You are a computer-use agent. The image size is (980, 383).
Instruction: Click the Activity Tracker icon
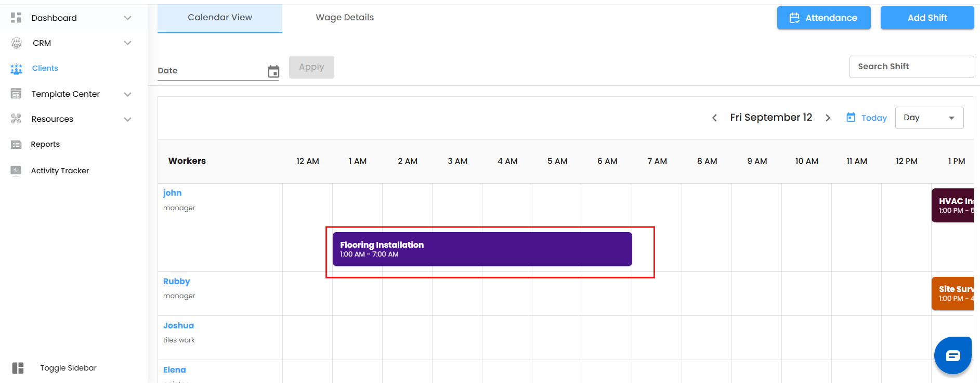16,171
